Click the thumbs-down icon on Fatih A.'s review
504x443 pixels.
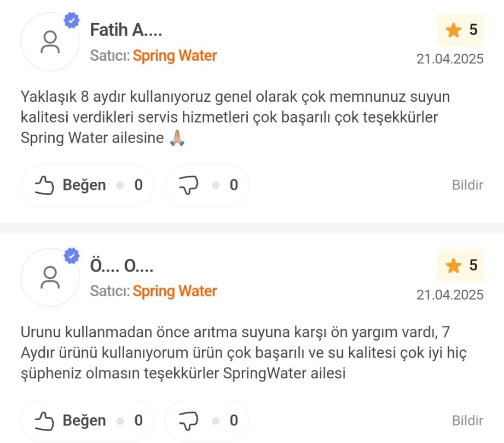(x=188, y=185)
